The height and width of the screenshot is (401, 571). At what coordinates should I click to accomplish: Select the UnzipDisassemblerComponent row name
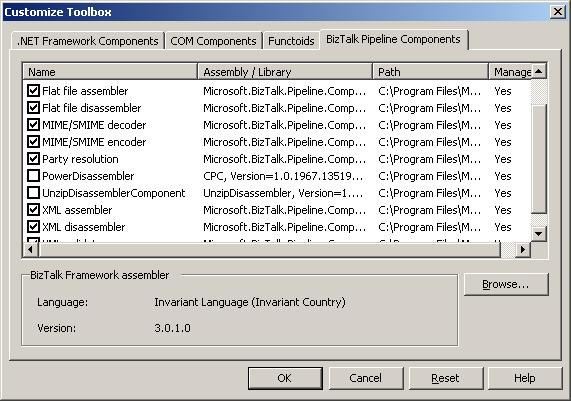114,193
